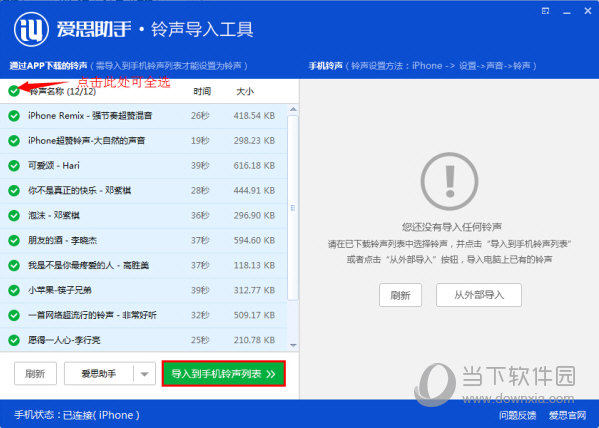The image size is (599, 428).
Task: Click size value 418.54 KB
Action: 254,116
